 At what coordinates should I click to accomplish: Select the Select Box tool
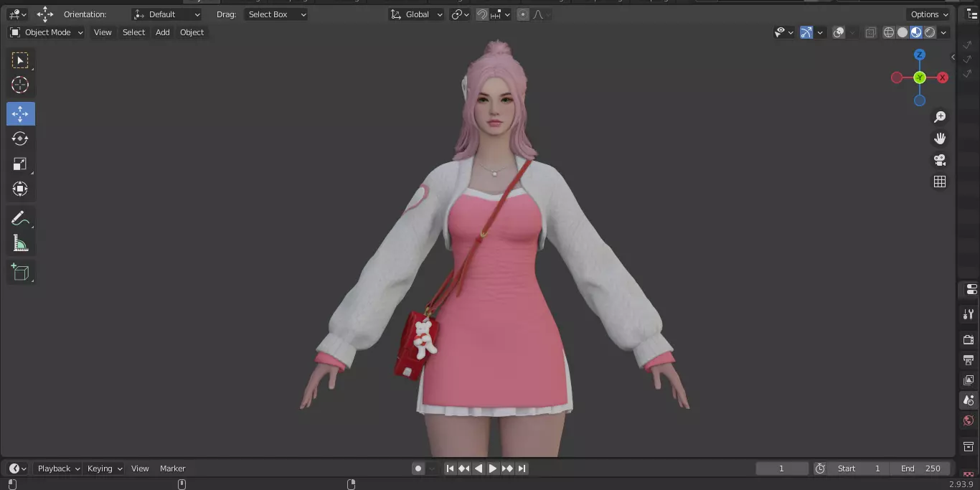20,60
